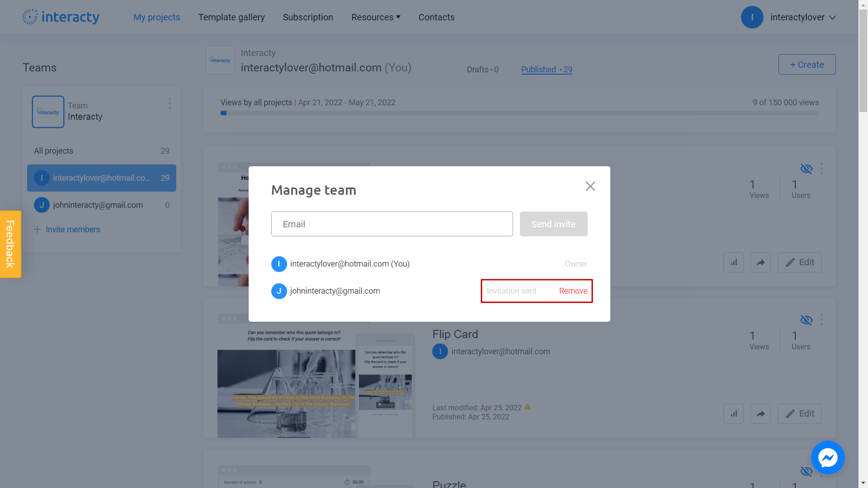Click the Send invite button
The height and width of the screenshot is (488, 868).
point(553,224)
